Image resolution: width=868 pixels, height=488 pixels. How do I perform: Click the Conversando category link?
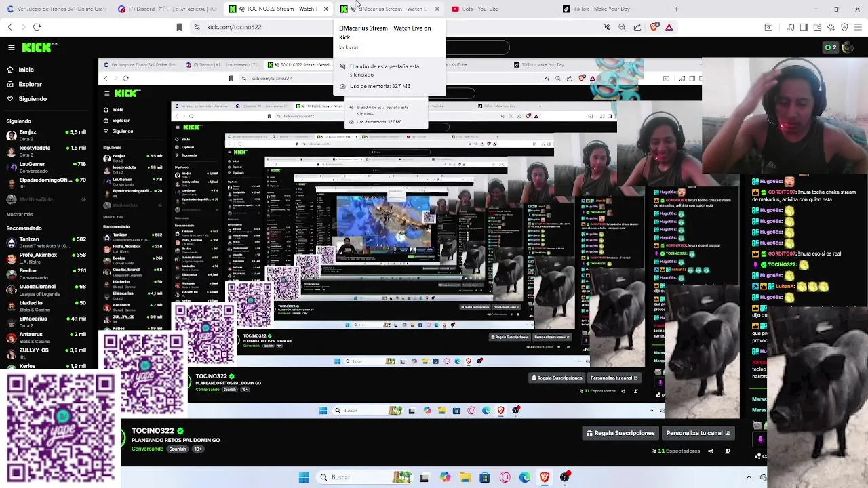[x=147, y=449]
